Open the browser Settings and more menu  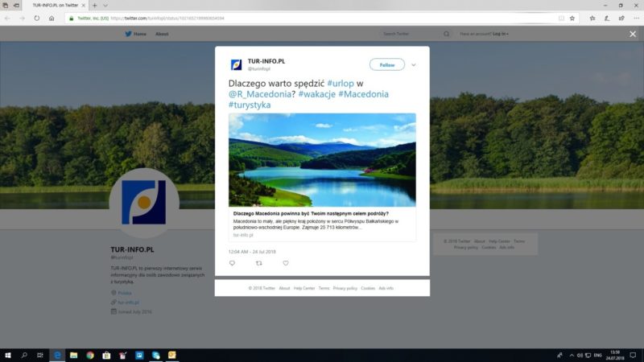(636, 18)
